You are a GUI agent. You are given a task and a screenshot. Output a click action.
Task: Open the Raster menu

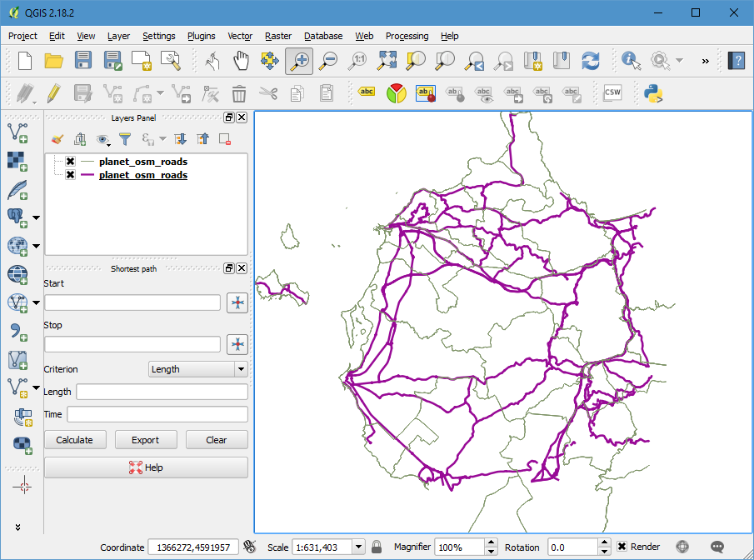(x=278, y=36)
